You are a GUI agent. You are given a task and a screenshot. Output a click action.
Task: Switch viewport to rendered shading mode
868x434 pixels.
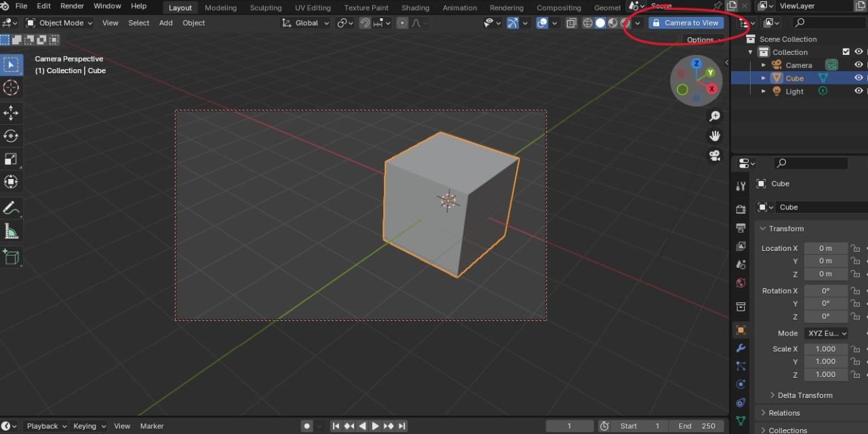(624, 22)
